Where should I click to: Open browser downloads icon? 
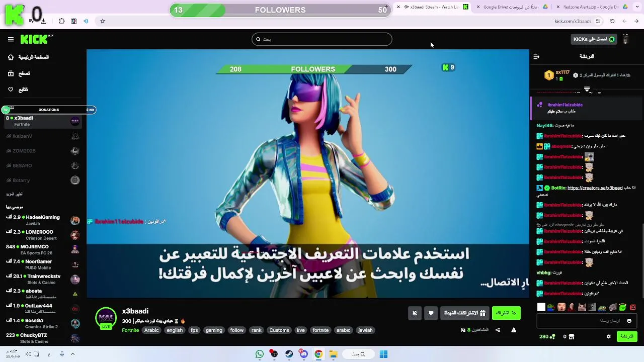point(43,21)
